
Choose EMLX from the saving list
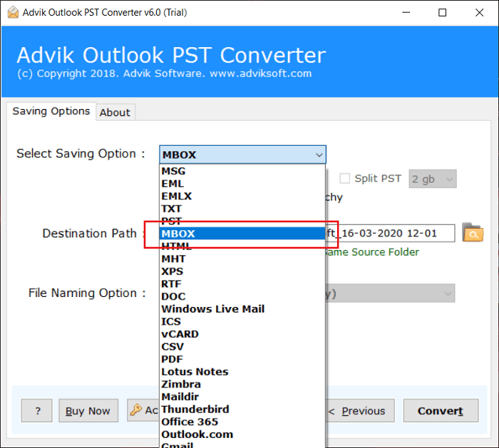(242, 196)
